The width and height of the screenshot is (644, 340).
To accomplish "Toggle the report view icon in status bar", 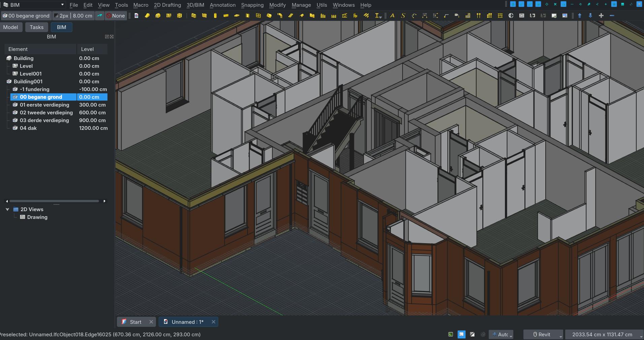I will [461, 334].
